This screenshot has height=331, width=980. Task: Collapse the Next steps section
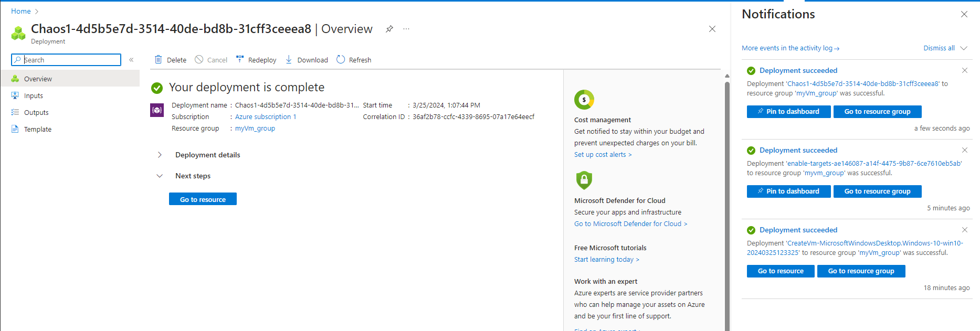click(160, 176)
